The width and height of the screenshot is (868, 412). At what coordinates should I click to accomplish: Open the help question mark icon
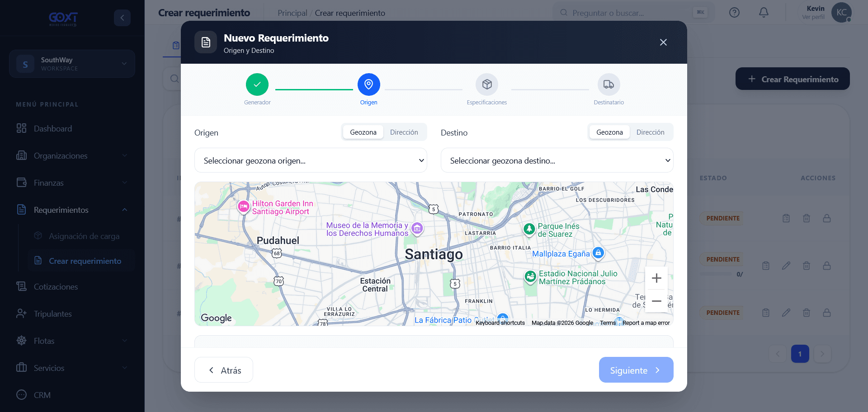pyautogui.click(x=734, y=13)
